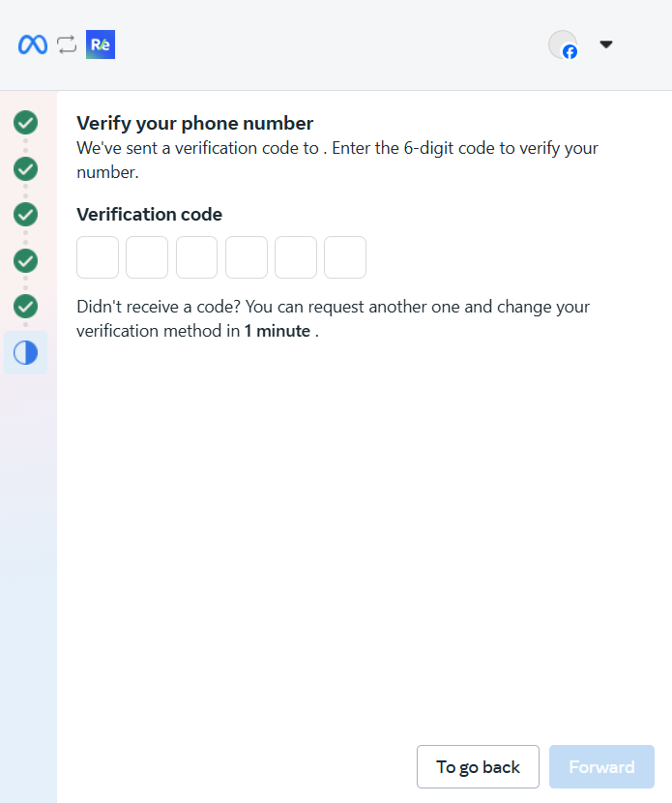This screenshot has height=803, width=672.
Task: Focus the third verification code box
Action: click(x=196, y=257)
